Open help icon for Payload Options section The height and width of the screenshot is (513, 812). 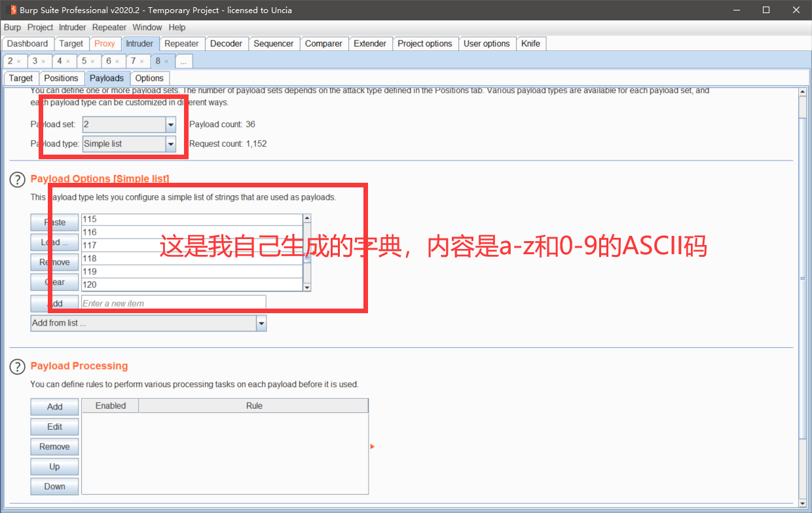[x=17, y=180]
